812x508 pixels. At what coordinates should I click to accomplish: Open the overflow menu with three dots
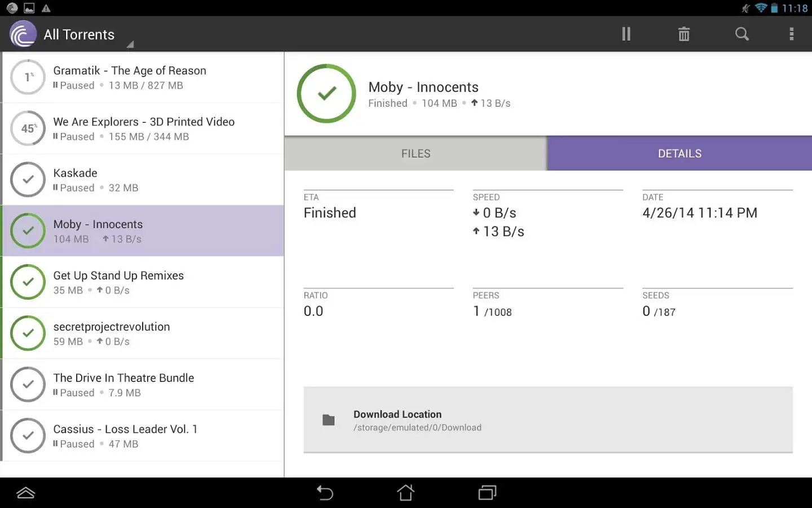792,34
